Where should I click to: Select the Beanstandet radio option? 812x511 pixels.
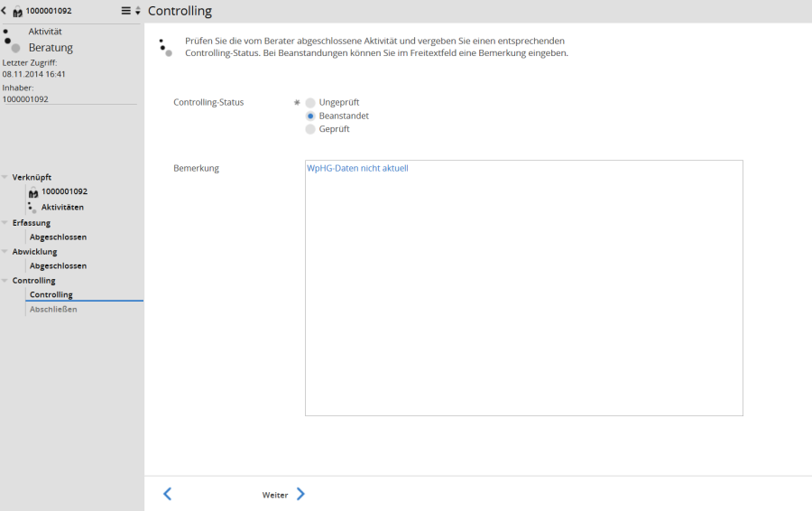310,116
